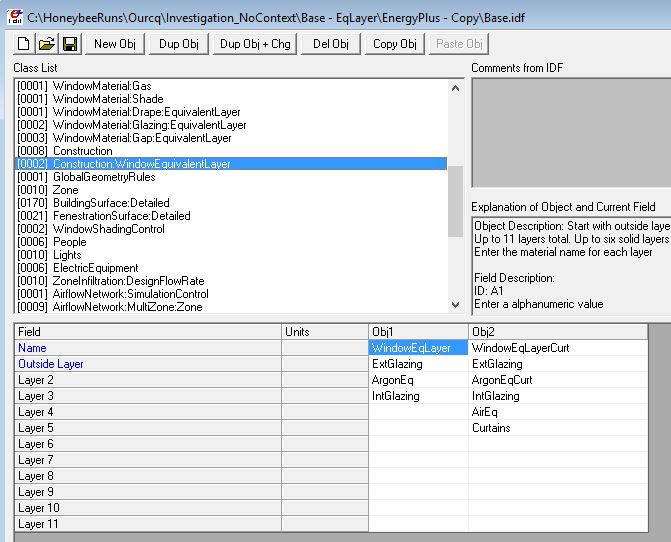Click the Dup Obj button

point(178,44)
